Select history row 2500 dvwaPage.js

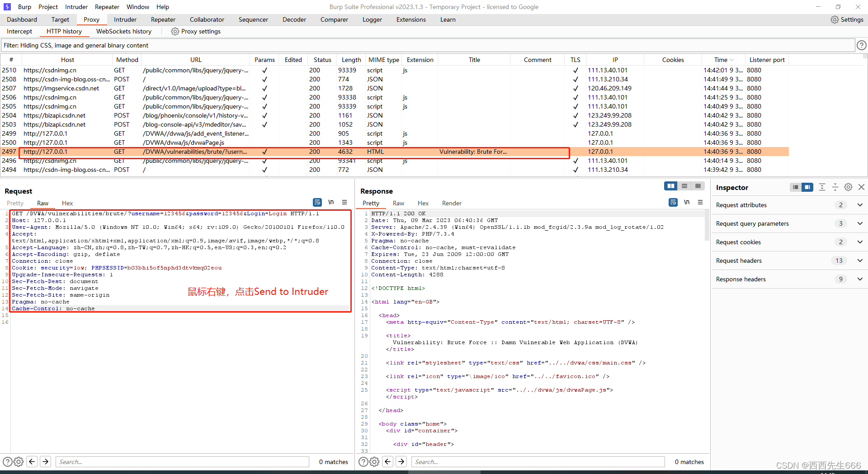tap(395, 142)
